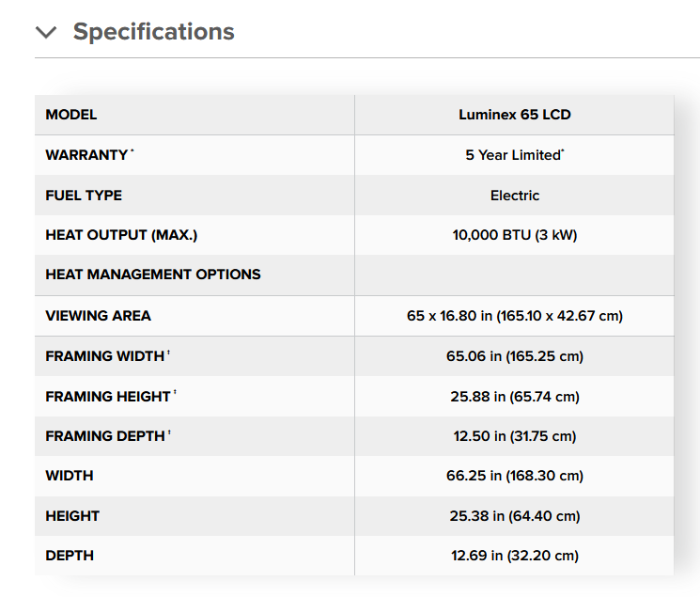
Task: Click the 66.25 in width value
Action: 514,476
